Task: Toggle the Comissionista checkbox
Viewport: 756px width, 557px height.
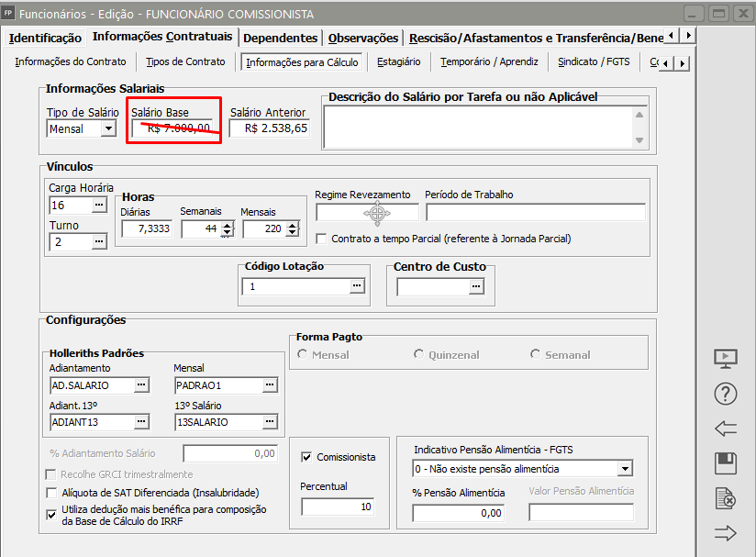Action: (x=307, y=456)
